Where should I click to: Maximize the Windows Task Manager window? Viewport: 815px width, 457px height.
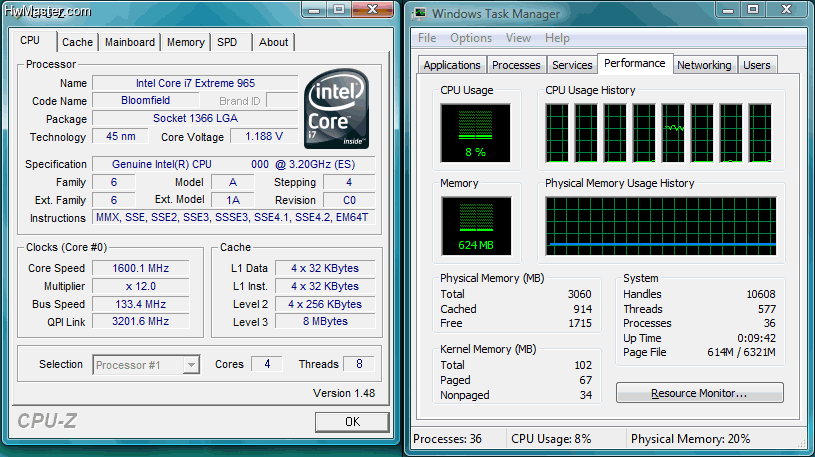(753, 10)
